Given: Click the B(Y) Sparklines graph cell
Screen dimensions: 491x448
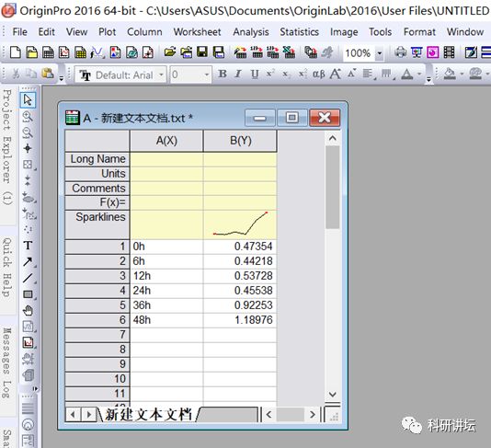Looking at the screenshot, I should [240, 224].
